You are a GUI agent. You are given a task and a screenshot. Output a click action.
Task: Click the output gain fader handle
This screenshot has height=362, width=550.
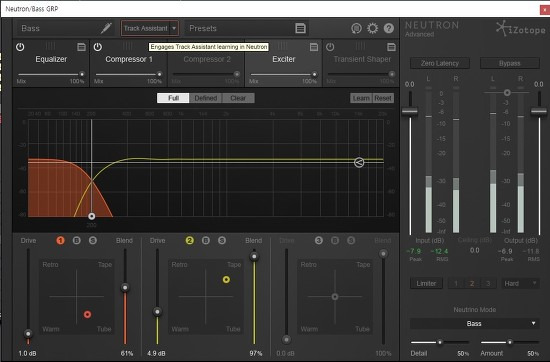coord(539,112)
